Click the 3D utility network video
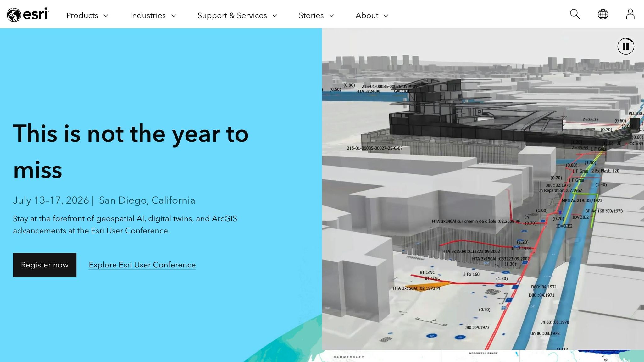644x362 pixels. coord(483,189)
